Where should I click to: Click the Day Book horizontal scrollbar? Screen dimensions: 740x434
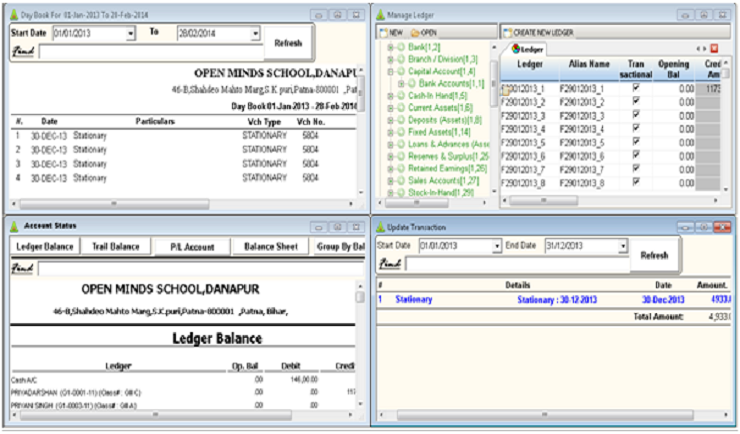[180, 201]
